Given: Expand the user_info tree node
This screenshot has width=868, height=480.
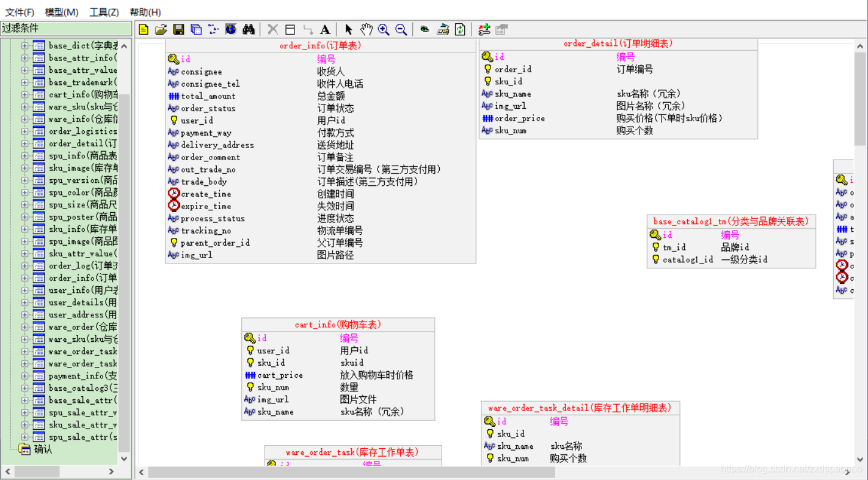Looking at the screenshot, I should pos(24,290).
